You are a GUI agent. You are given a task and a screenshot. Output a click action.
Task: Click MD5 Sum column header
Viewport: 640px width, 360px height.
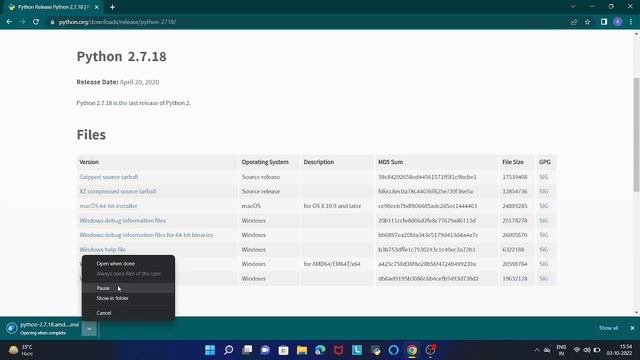click(390, 162)
